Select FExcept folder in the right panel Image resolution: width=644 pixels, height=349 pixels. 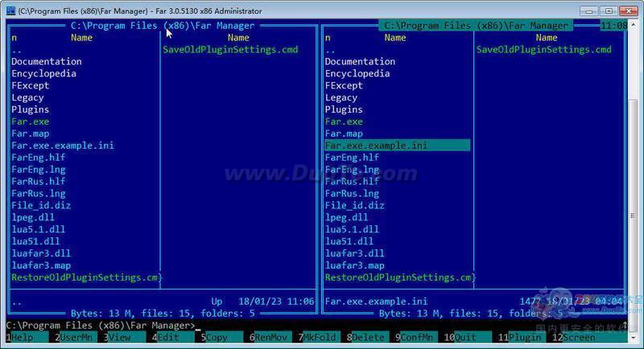(x=344, y=85)
